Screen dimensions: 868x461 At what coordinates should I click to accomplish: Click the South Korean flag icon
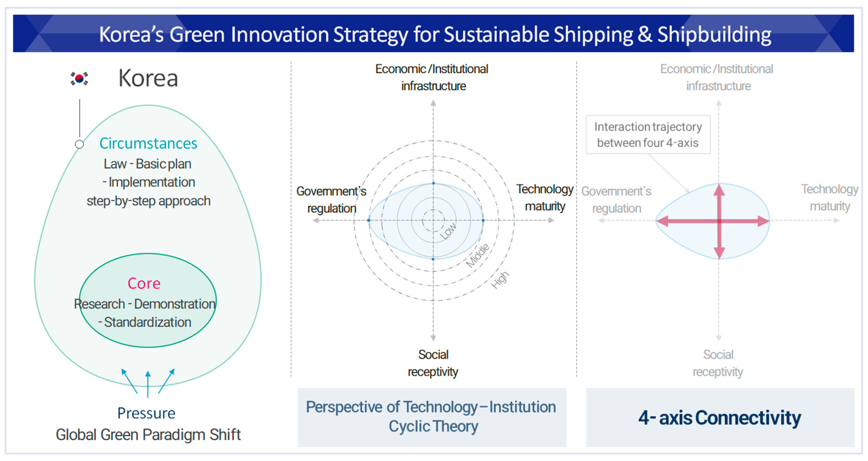coord(79,79)
